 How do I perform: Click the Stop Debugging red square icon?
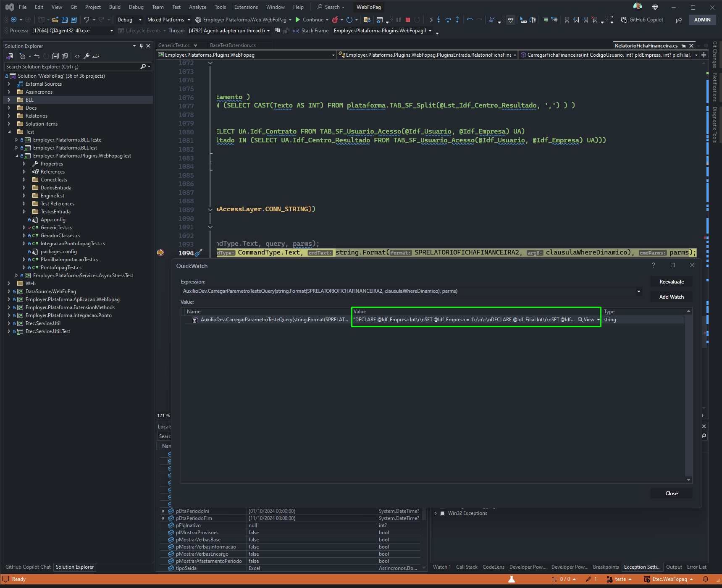click(407, 20)
